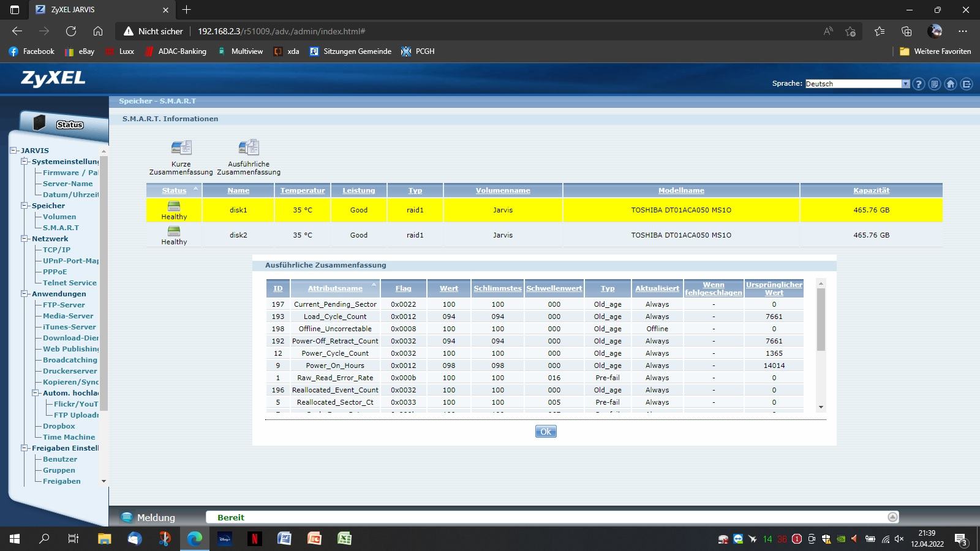This screenshot has width=980, height=551.
Task: Go to browser home page
Action: pyautogui.click(x=98, y=31)
